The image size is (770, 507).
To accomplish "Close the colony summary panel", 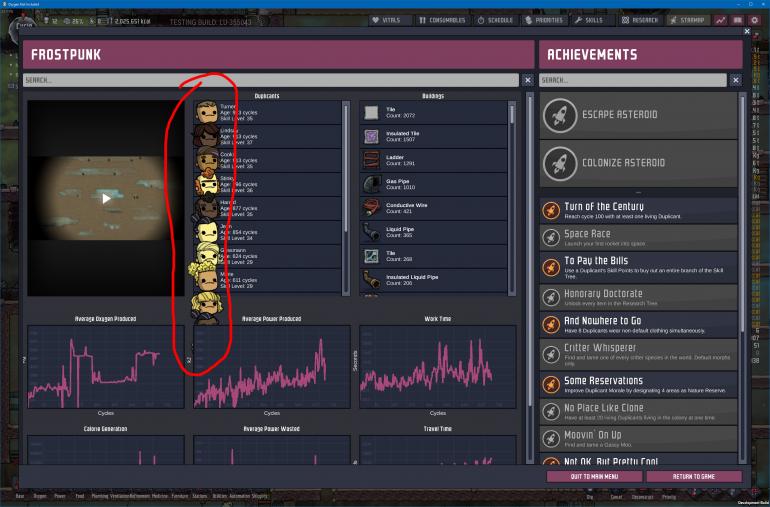I will coord(747,31).
